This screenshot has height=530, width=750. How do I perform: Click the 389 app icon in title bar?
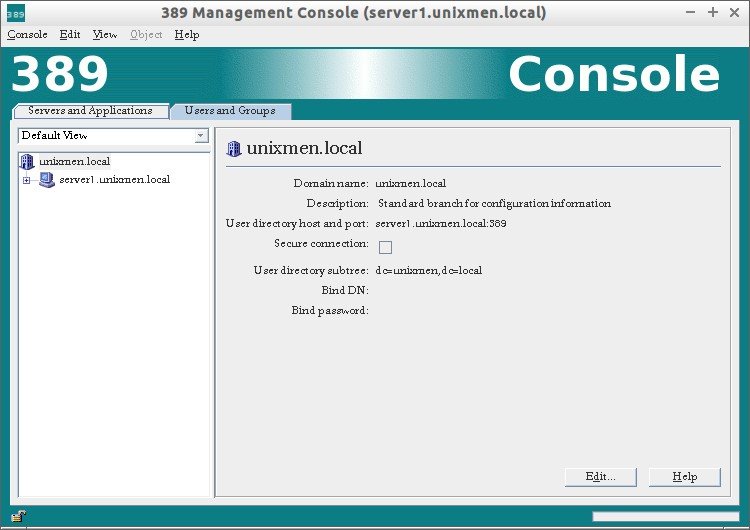pyautogui.click(x=15, y=13)
